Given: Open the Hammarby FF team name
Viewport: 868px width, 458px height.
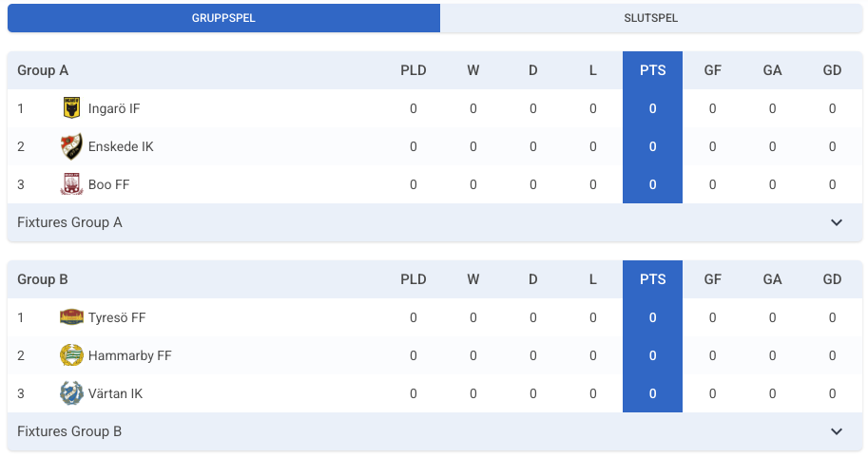Looking at the screenshot, I should pyautogui.click(x=130, y=355).
